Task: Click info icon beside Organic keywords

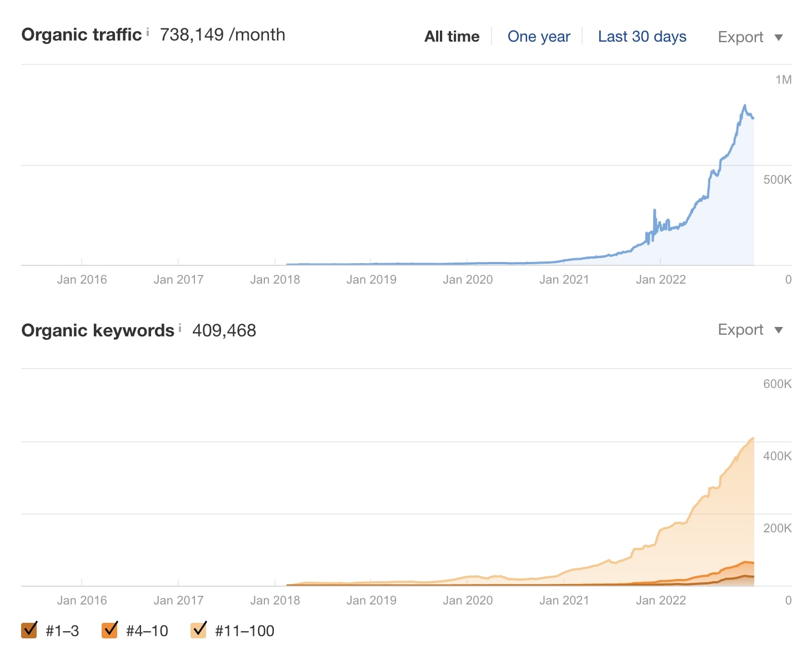Action: point(180,329)
